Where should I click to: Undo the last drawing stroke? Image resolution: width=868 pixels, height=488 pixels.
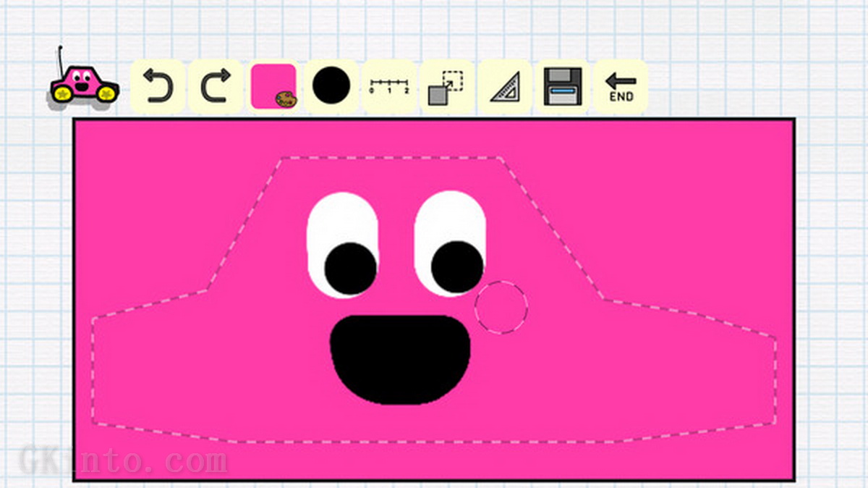click(158, 86)
